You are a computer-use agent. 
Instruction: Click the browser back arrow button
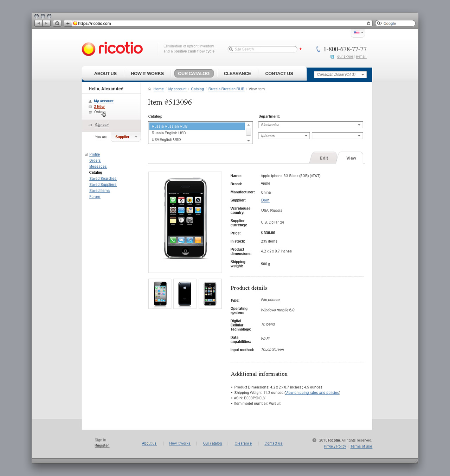tap(39, 23)
